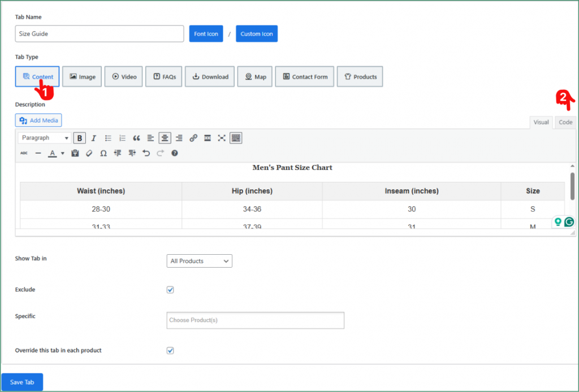Select the Image tab type
This screenshot has height=392, width=579.
[82, 77]
